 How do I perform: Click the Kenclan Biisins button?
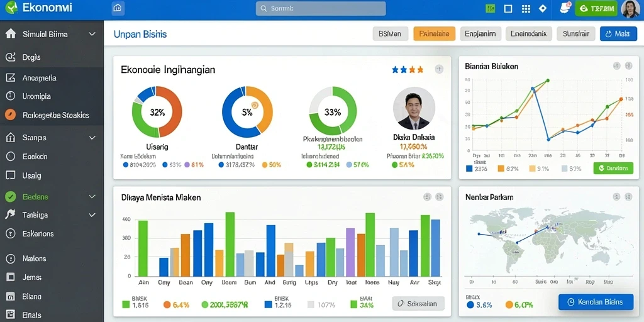(596, 302)
